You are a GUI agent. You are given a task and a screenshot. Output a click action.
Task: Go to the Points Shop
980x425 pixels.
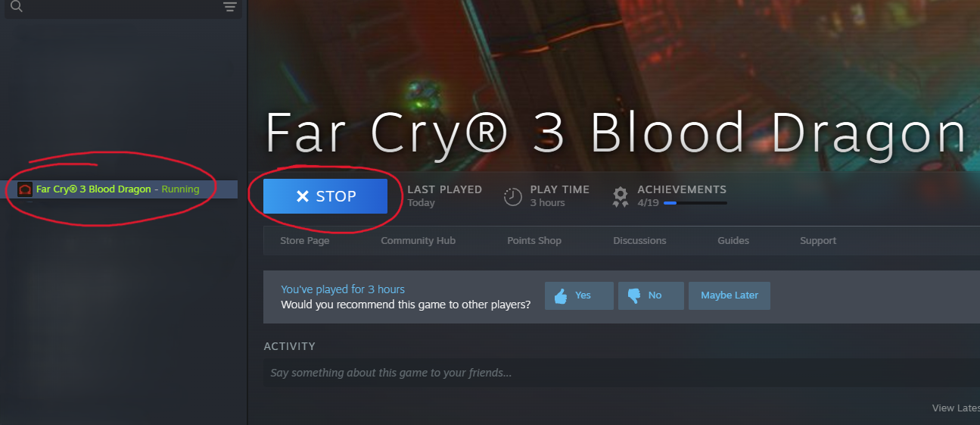(534, 241)
